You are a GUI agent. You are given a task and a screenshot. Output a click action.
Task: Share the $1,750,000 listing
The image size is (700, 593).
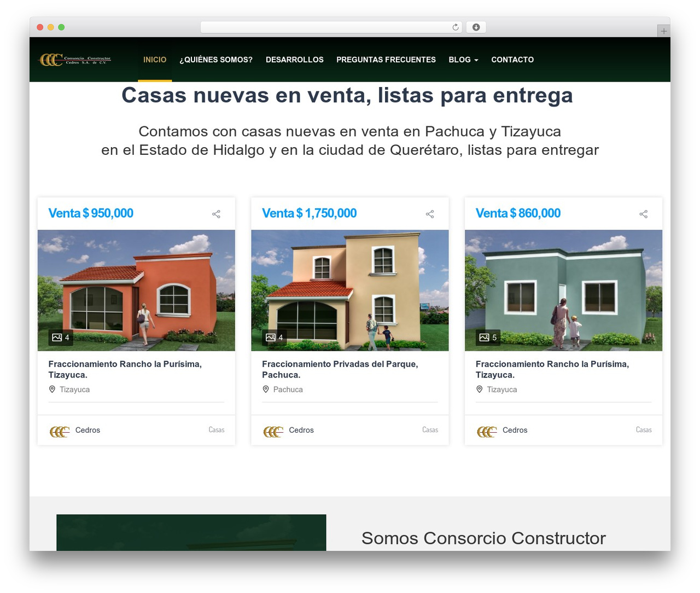tap(430, 214)
